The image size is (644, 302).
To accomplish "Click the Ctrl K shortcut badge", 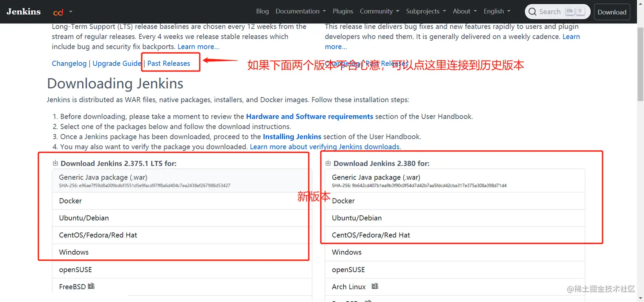I will click(575, 12).
